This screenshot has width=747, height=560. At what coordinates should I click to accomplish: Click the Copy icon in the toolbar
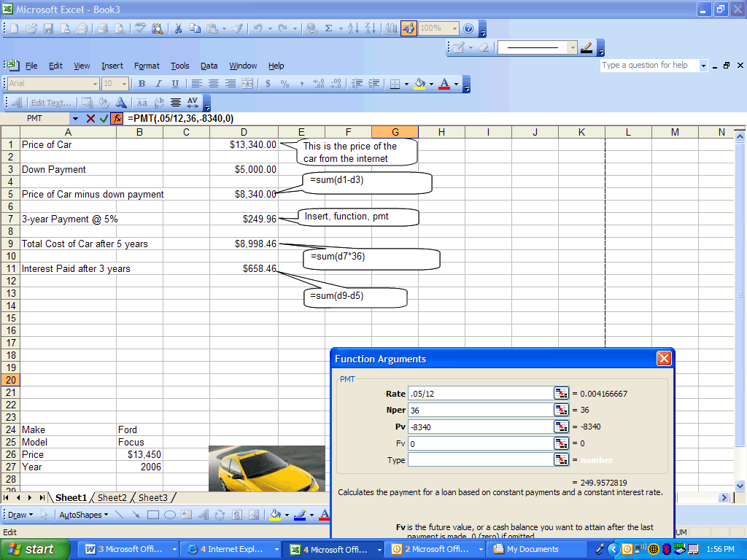click(x=195, y=28)
